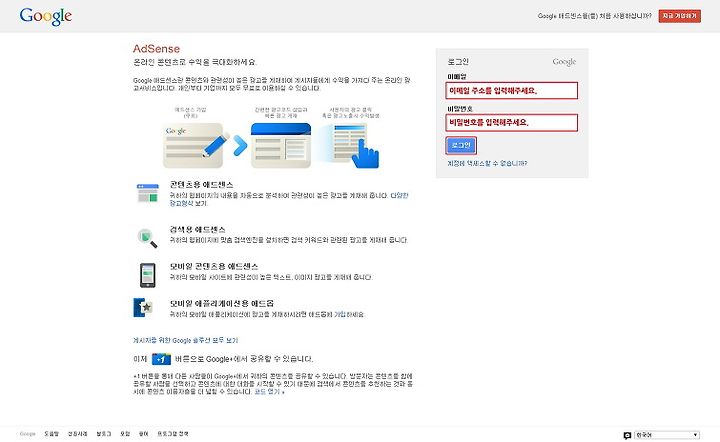Click the AdSense heading text
The height and width of the screenshot is (442, 720).
[156, 49]
